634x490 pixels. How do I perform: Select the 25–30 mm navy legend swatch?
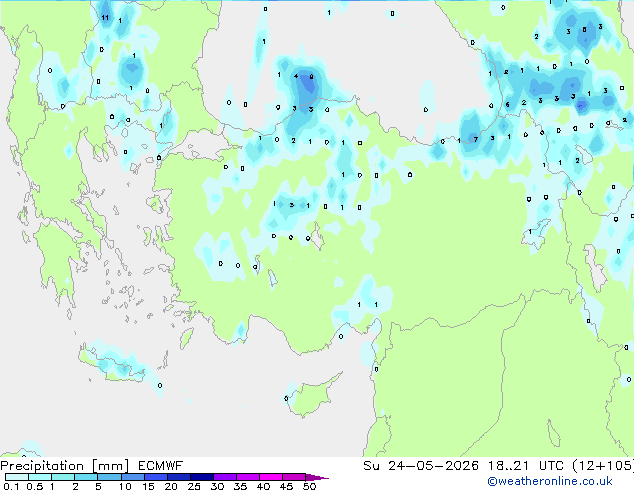click(x=201, y=477)
